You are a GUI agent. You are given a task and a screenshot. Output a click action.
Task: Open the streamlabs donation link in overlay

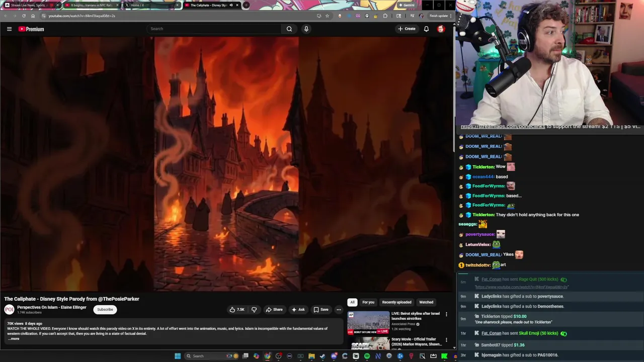click(503, 127)
